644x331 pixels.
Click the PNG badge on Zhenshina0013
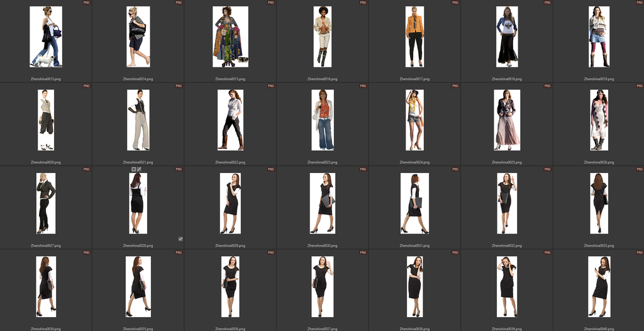coord(86,3)
